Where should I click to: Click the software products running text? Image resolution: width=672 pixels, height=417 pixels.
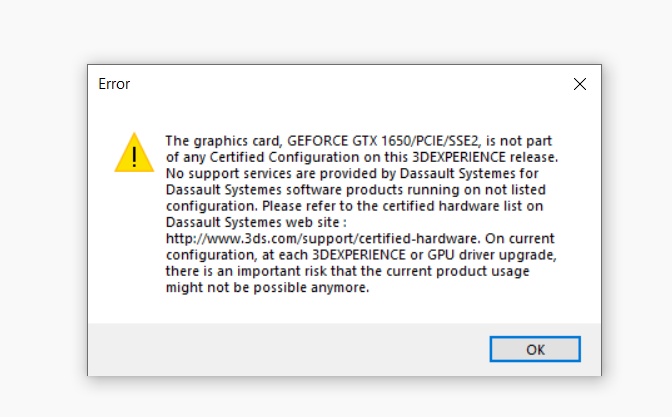pyautogui.click(x=350, y=191)
